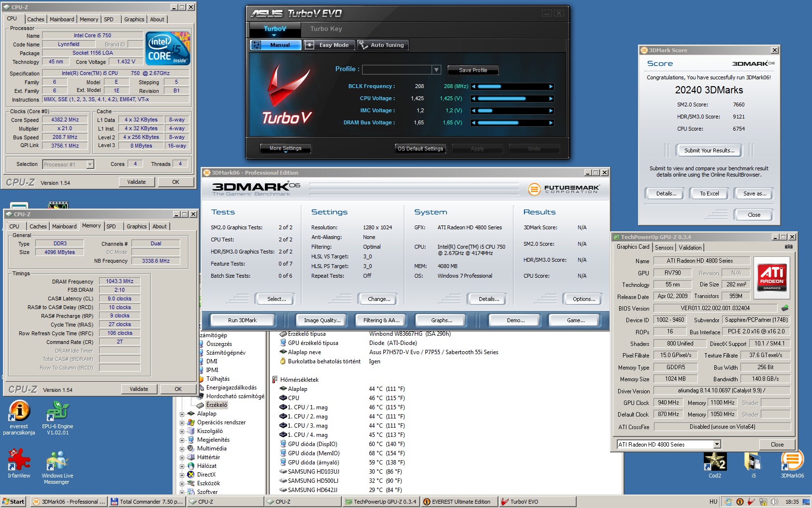Expand the Megjelenítés tree node
Screen dimensions: 812x508
pos(182,440)
